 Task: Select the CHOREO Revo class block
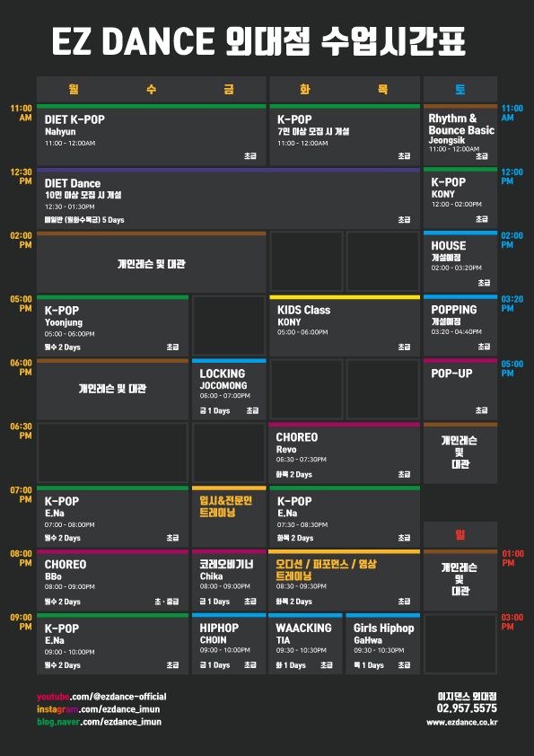(x=345, y=453)
